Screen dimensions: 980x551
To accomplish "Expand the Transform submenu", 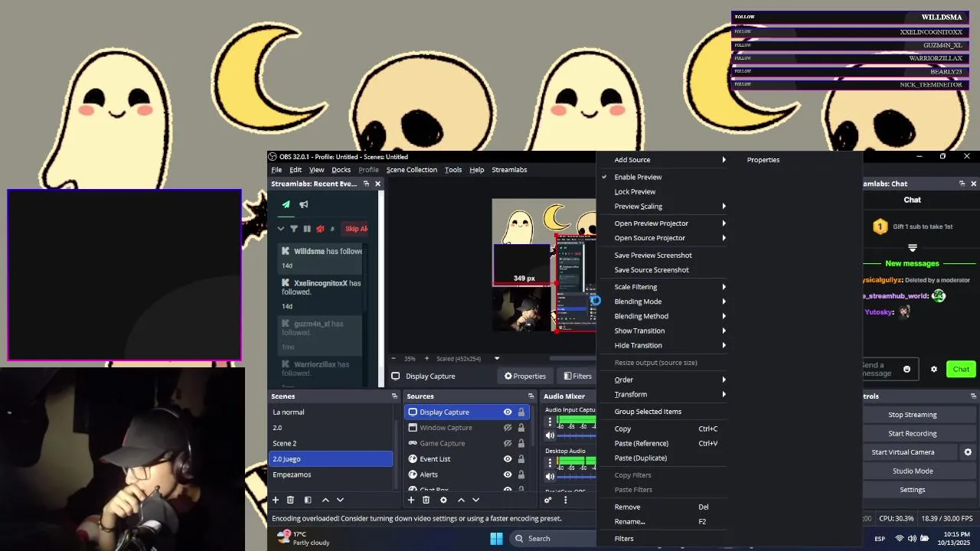I will 665,394.
